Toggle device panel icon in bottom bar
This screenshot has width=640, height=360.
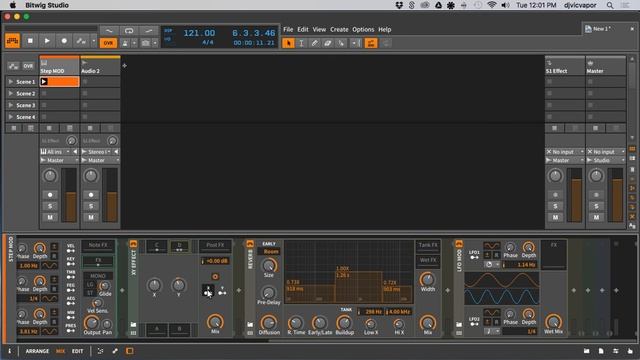point(129,351)
